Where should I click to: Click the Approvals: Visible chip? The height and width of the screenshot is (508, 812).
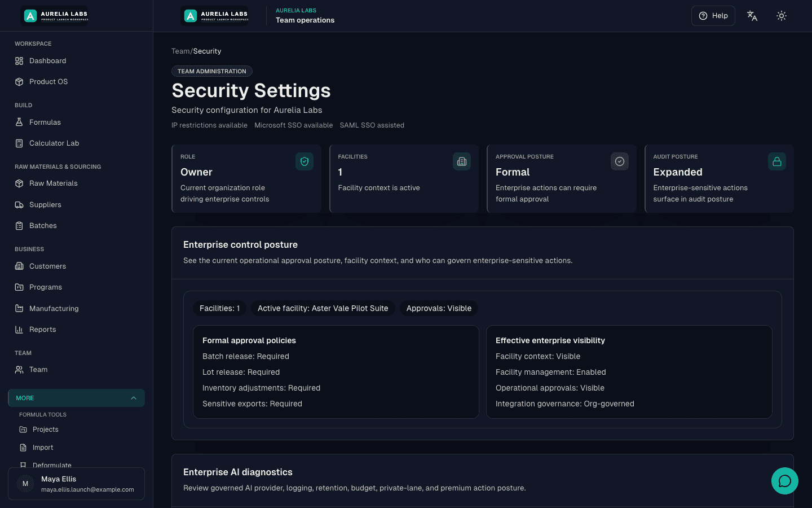[439, 308]
